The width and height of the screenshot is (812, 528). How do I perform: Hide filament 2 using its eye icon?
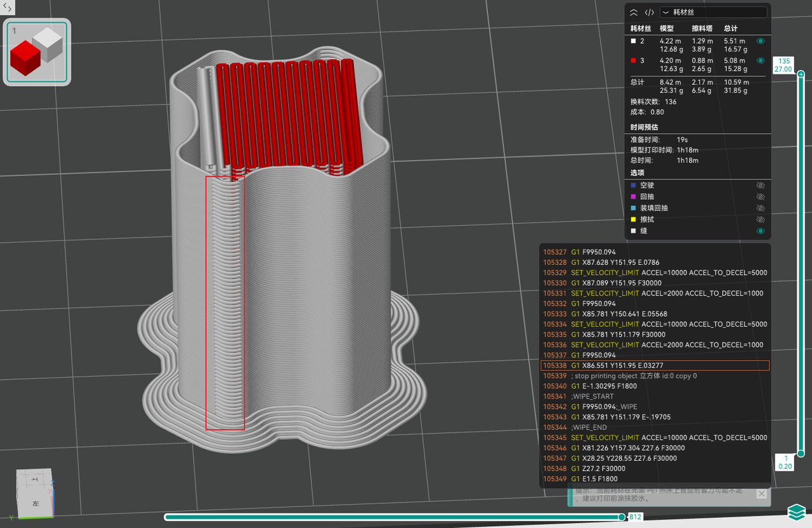(x=761, y=41)
